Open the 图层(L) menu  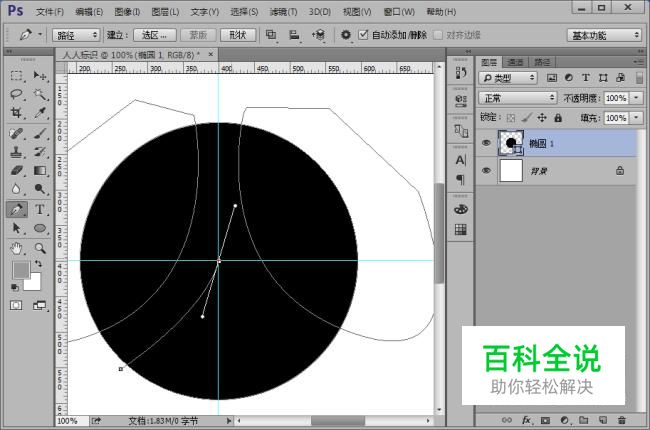pos(165,12)
